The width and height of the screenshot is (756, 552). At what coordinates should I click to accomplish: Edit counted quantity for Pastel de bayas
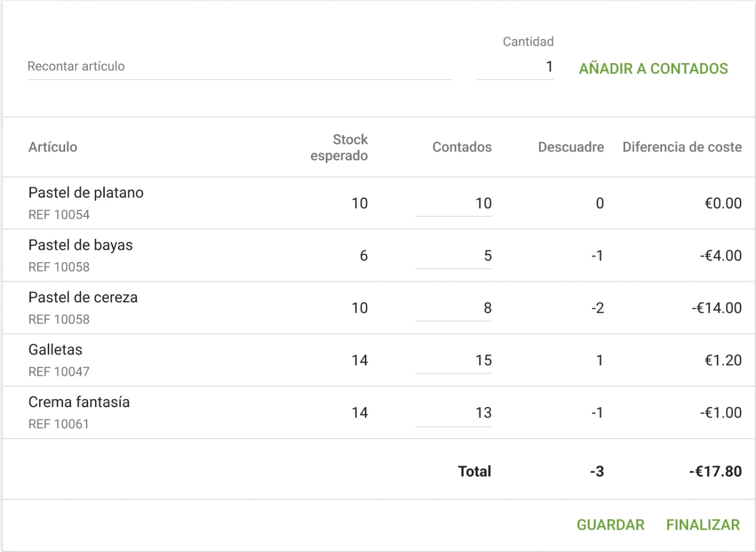coord(454,256)
